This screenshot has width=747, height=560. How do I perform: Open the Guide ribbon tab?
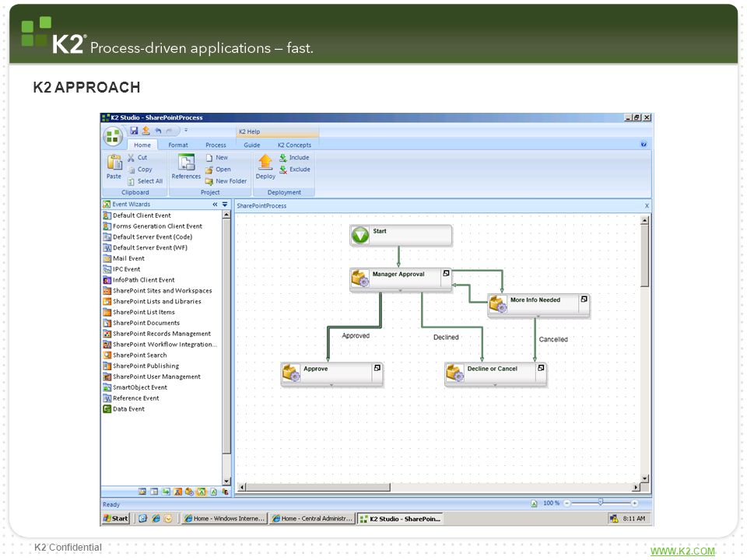pos(251,145)
